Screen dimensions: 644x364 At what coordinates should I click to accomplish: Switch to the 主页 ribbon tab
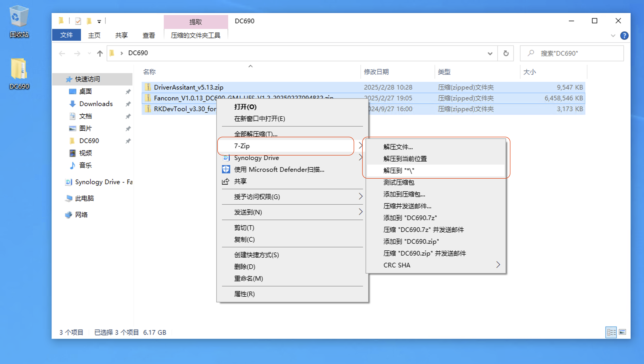click(94, 35)
